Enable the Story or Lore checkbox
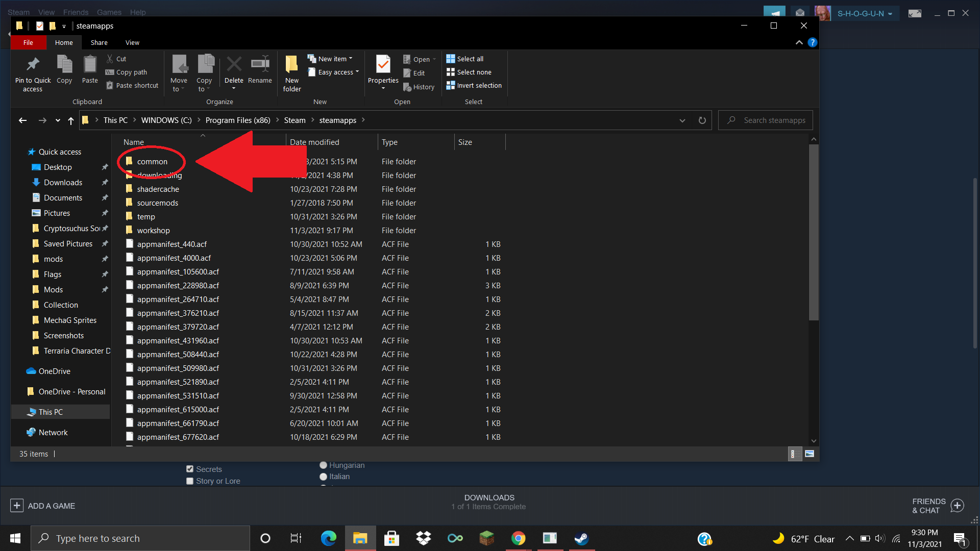The image size is (980, 551). [x=190, y=481]
